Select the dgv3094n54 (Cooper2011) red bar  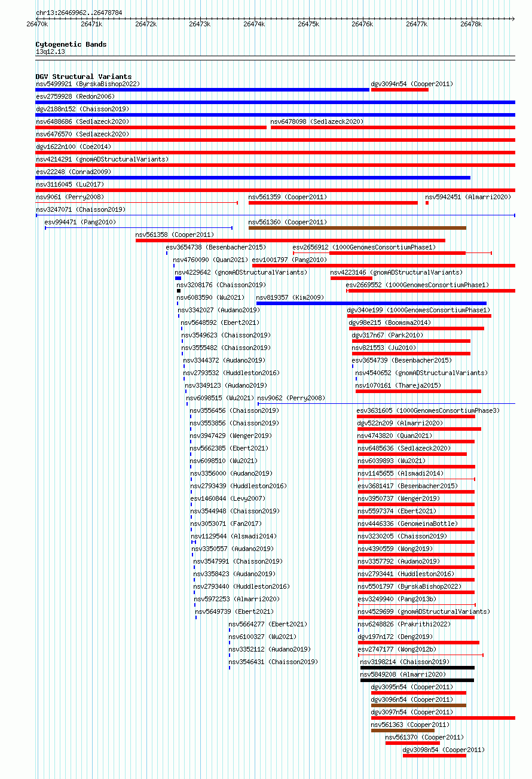tap(400, 90)
